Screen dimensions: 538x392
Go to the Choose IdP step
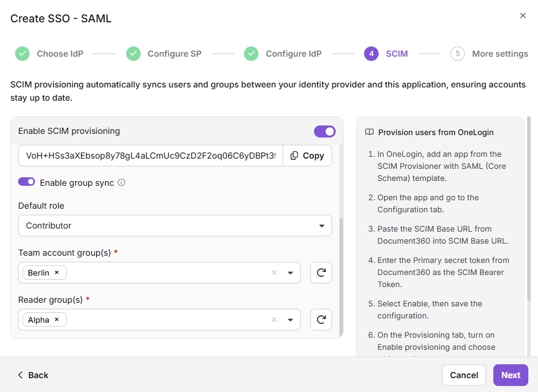click(x=60, y=54)
